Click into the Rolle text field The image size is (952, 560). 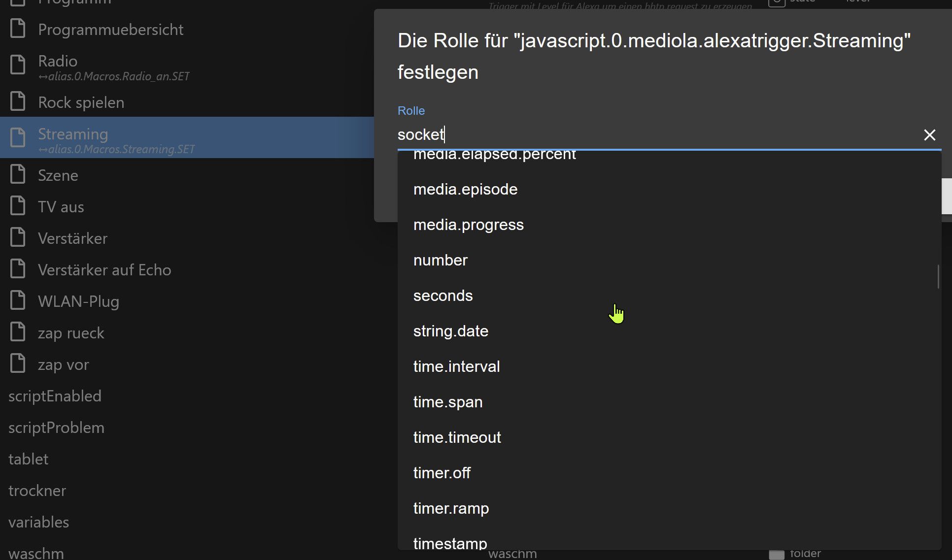point(641,135)
